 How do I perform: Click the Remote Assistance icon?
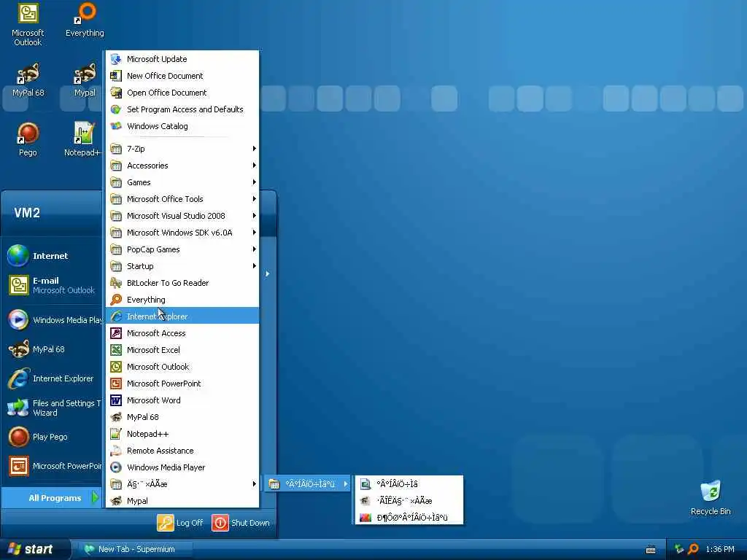pyautogui.click(x=116, y=451)
